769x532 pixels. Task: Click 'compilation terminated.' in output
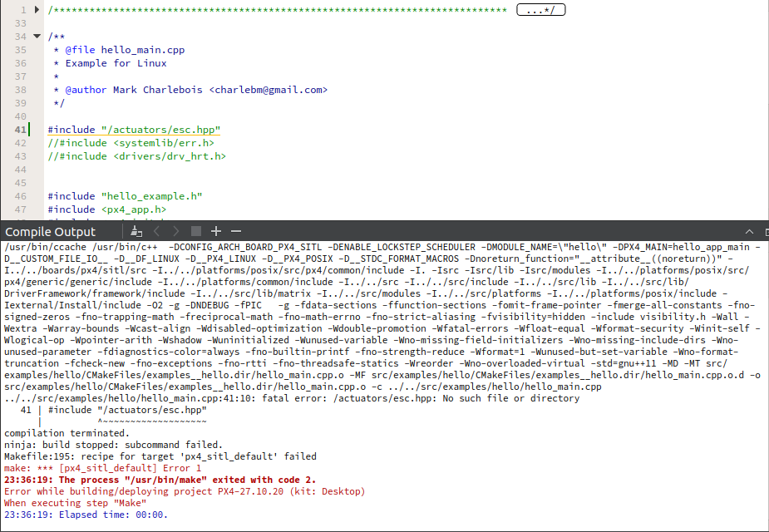[67, 433]
